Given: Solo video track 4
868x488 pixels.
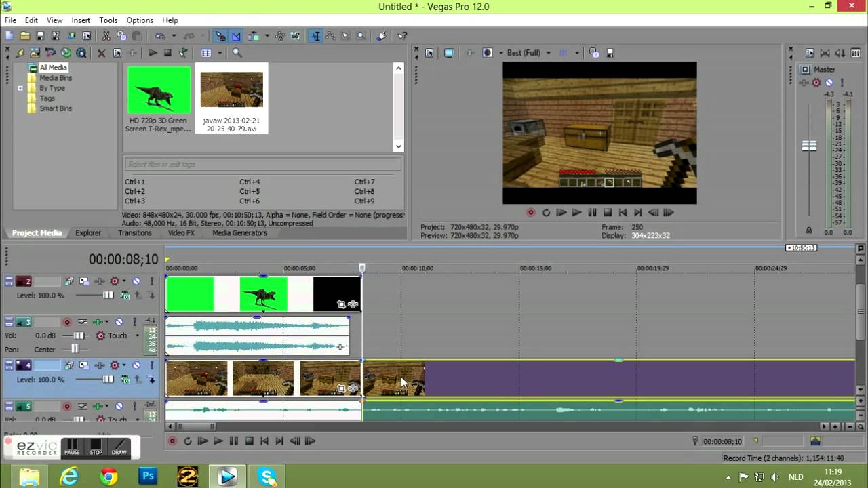Looking at the screenshot, I should pyautogui.click(x=151, y=365).
